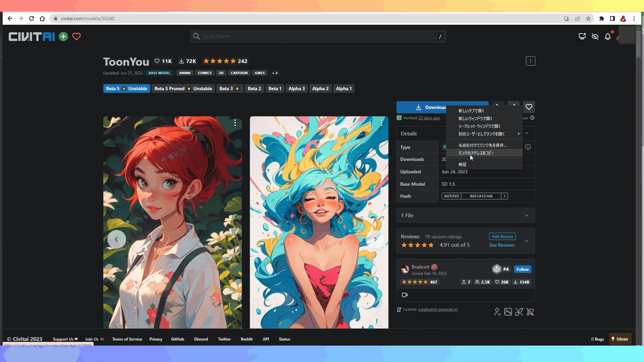Click the heart icon beside Civitai logo
This screenshot has height=362, width=644.
(76, 36)
